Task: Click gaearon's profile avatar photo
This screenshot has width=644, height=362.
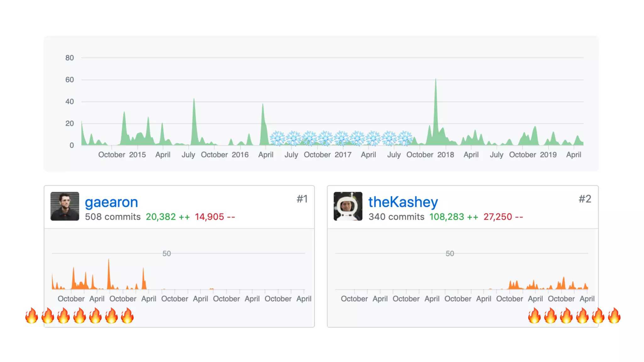Action: [x=65, y=206]
